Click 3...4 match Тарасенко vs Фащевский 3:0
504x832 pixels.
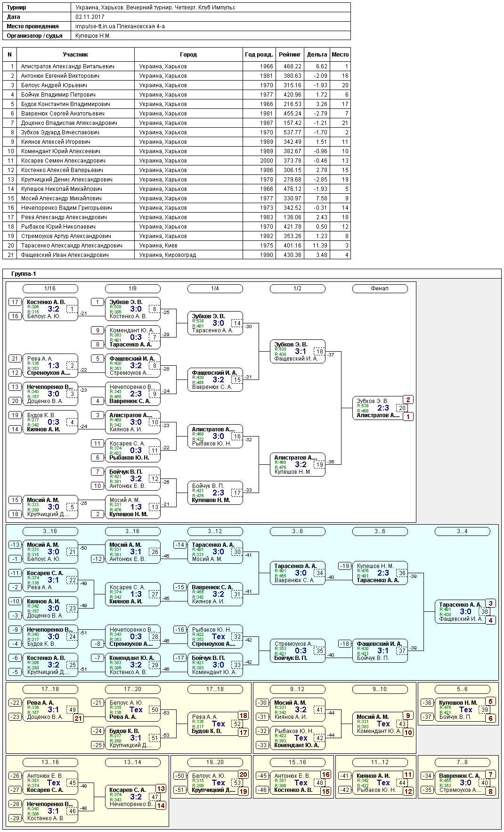point(462,612)
